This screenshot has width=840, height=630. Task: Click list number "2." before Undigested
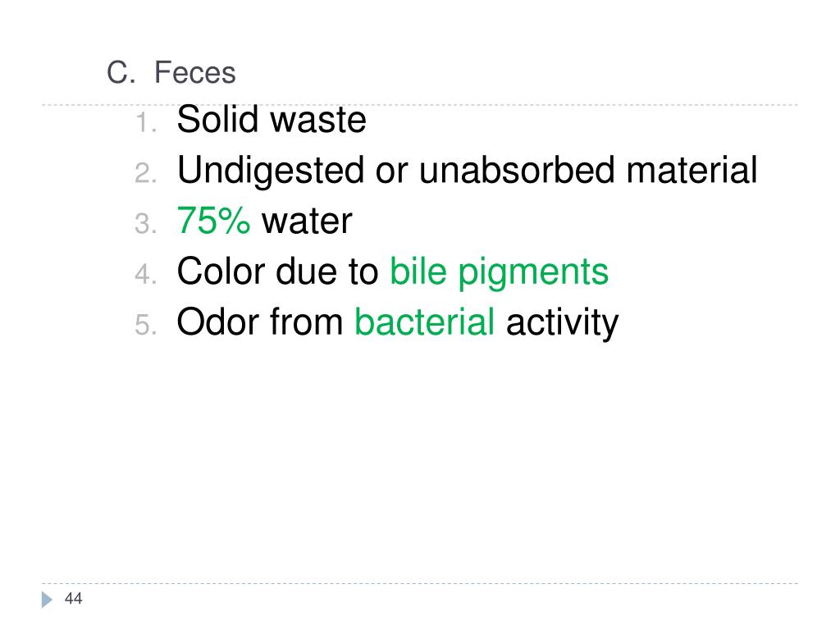(x=145, y=175)
